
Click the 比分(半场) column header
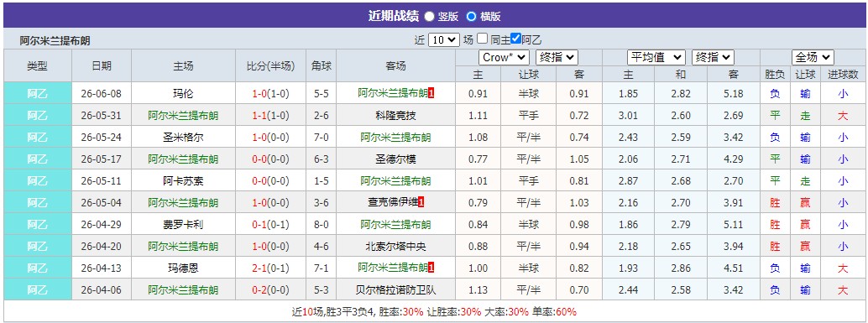(270, 65)
